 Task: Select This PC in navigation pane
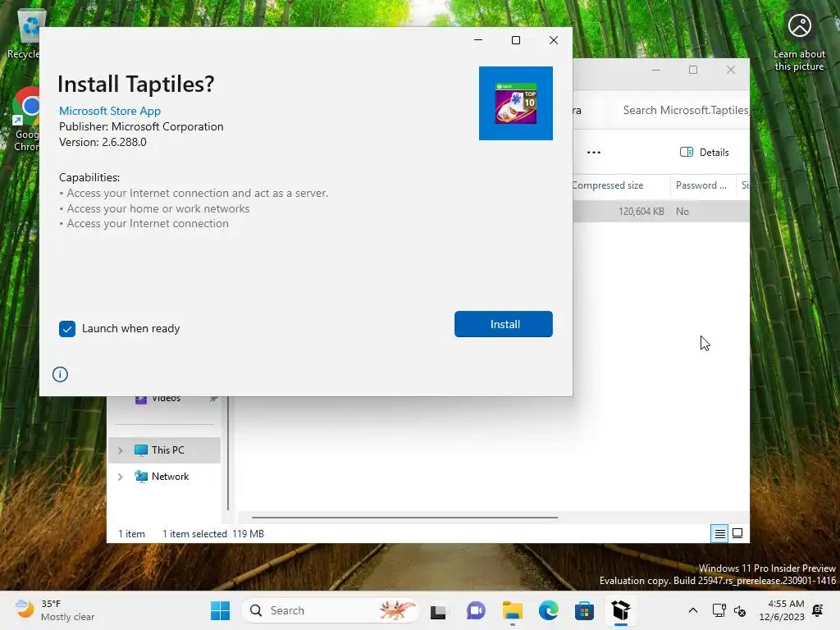[x=164, y=450]
